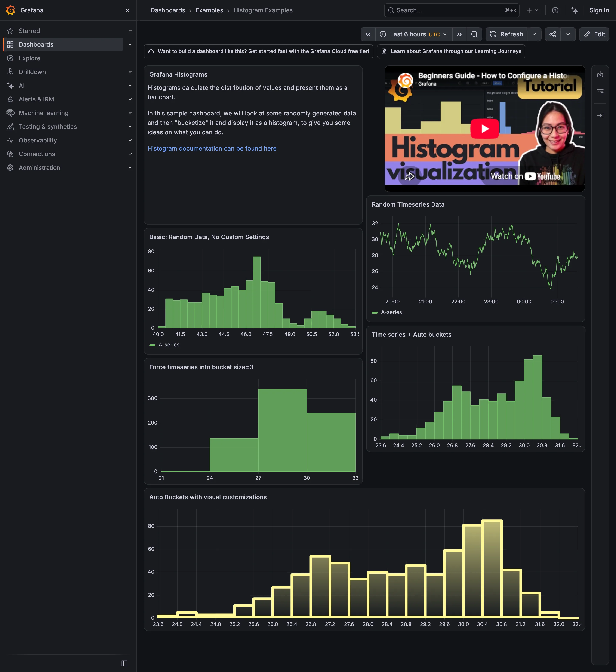Click the Grafana Cloud free tier banner

[258, 51]
